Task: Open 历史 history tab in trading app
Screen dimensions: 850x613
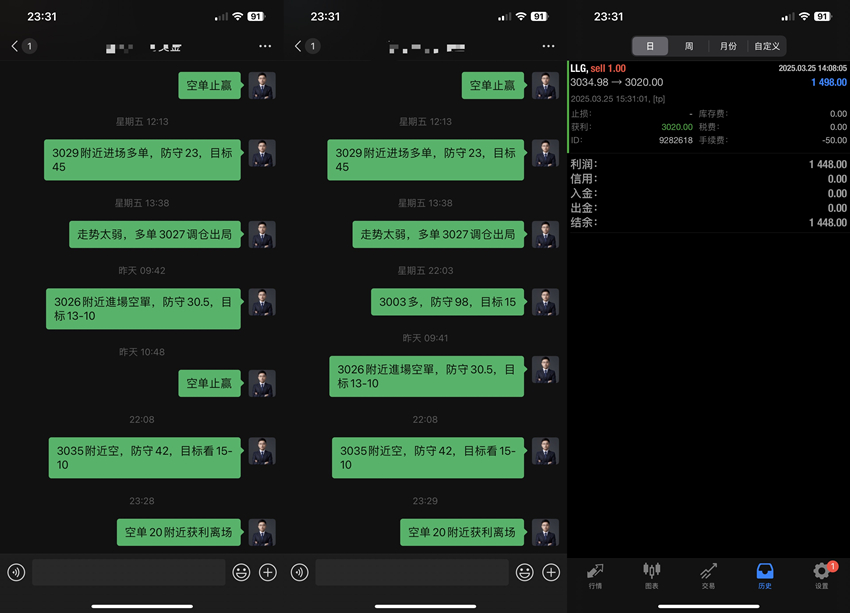Action: coord(765,576)
